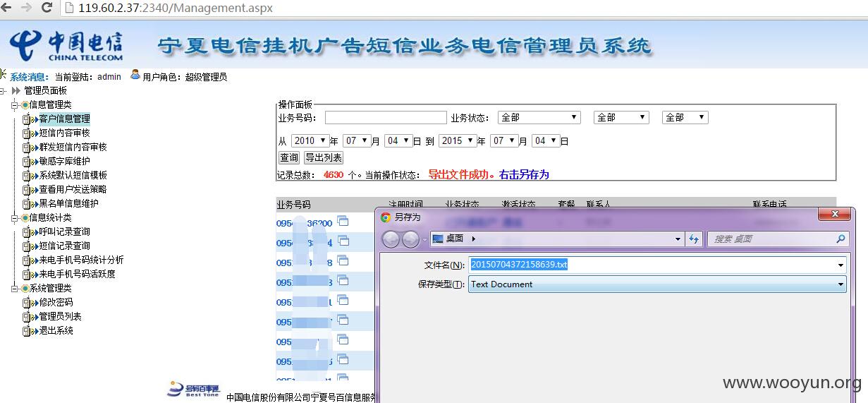Click the back button in the 另存为 dialog
868x403 pixels.
click(x=391, y=239)
